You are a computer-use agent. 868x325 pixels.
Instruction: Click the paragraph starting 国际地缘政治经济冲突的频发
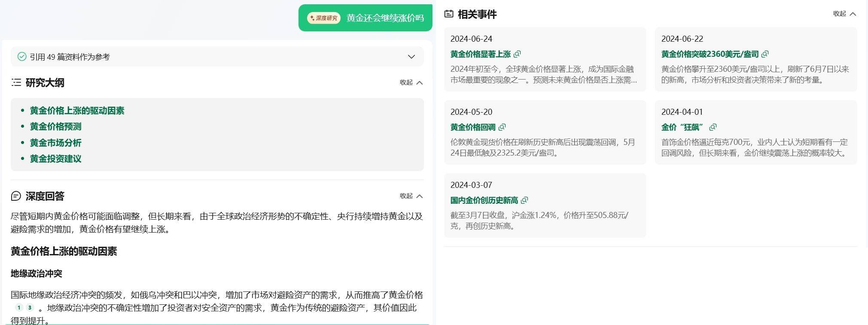(217, 307)
